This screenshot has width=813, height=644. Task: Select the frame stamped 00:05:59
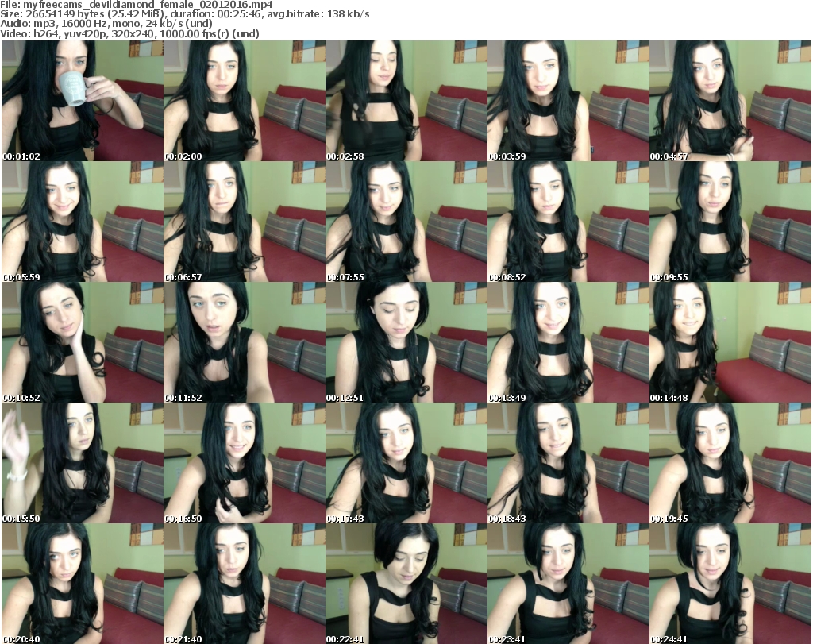(x=83, y=222)
